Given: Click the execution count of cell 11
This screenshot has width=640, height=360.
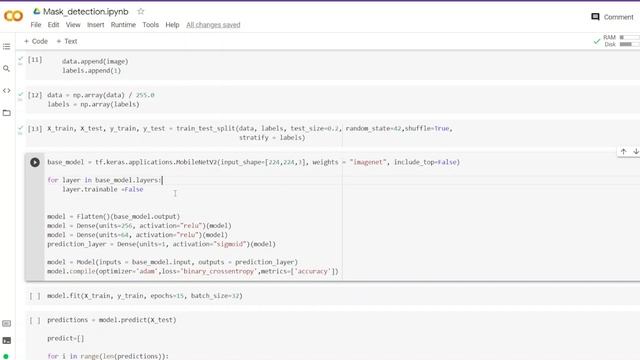Looking at the screenshot, I should point(35,60).
